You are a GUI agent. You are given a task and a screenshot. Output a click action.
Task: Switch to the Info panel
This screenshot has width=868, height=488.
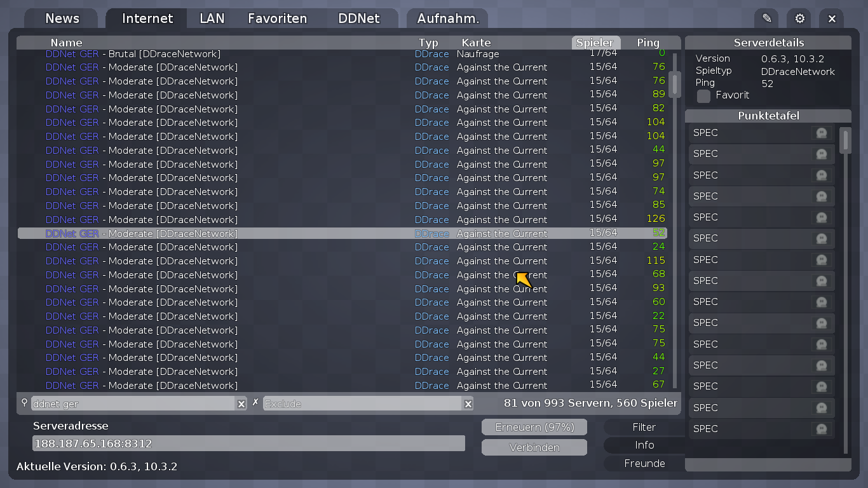point(644,445)
